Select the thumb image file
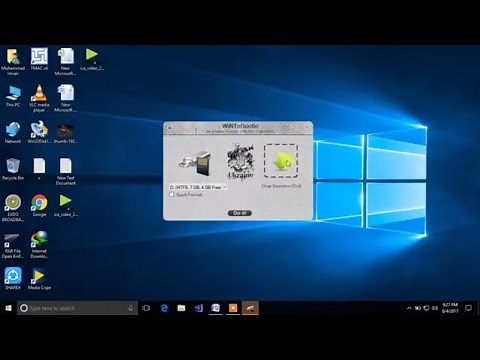 click(x=65, y=133)
